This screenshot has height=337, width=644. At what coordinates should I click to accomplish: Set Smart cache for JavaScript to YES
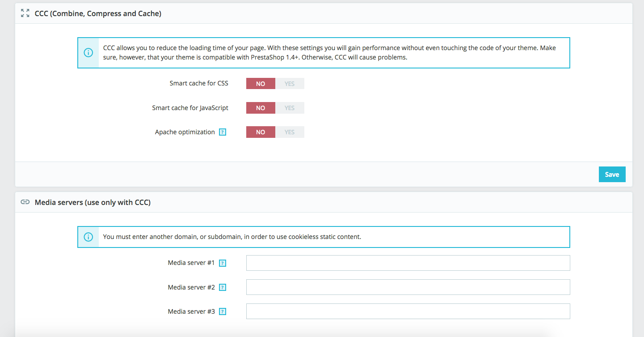[x=290, y=108]
